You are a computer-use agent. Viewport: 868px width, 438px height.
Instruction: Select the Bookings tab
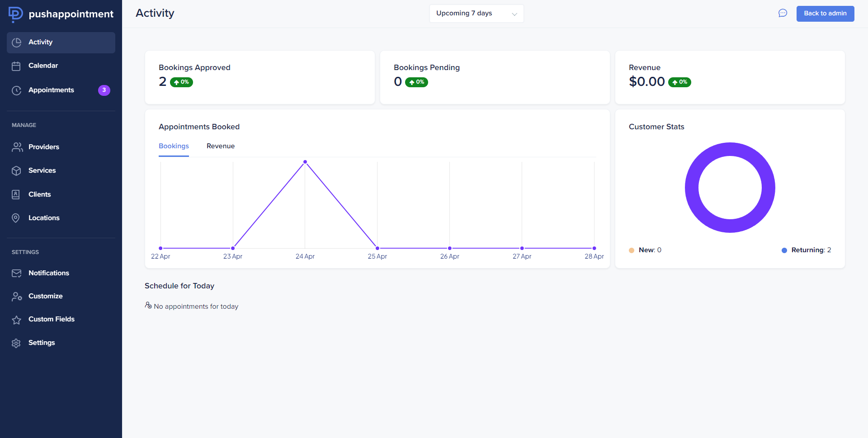click(174, 146)
